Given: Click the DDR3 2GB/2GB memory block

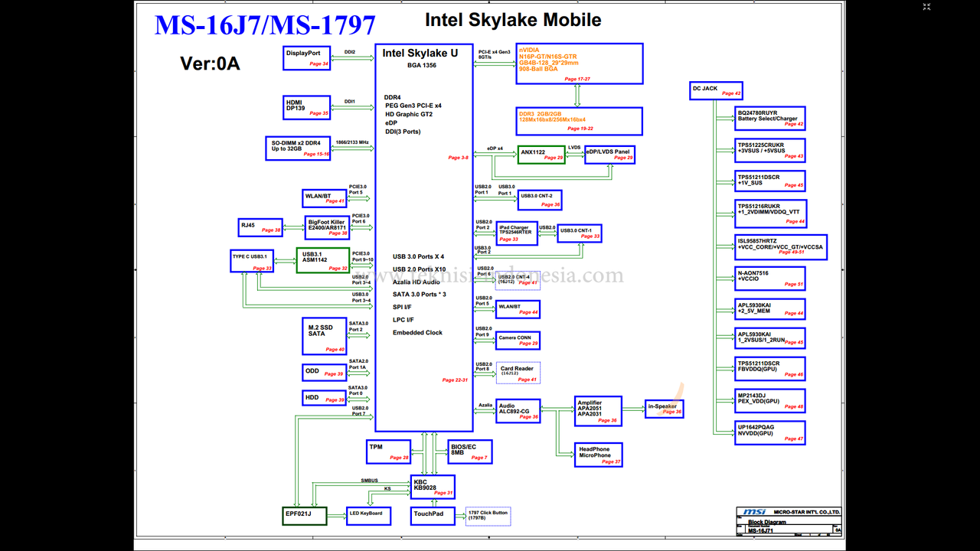Looking at the screenshot, I should click(580, 121).
